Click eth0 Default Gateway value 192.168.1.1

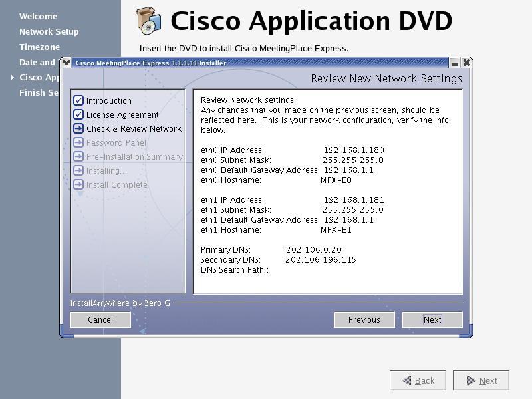coord(348,170)
